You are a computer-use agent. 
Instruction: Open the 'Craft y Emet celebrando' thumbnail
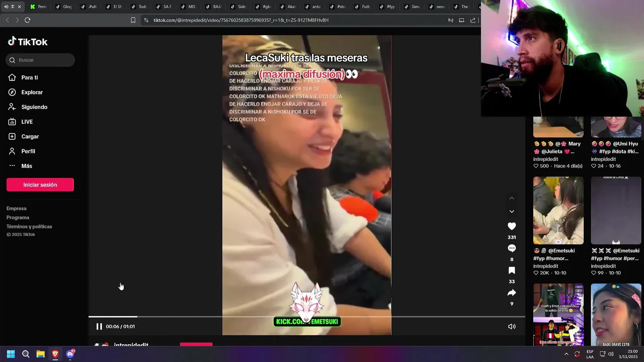point(558,315)
